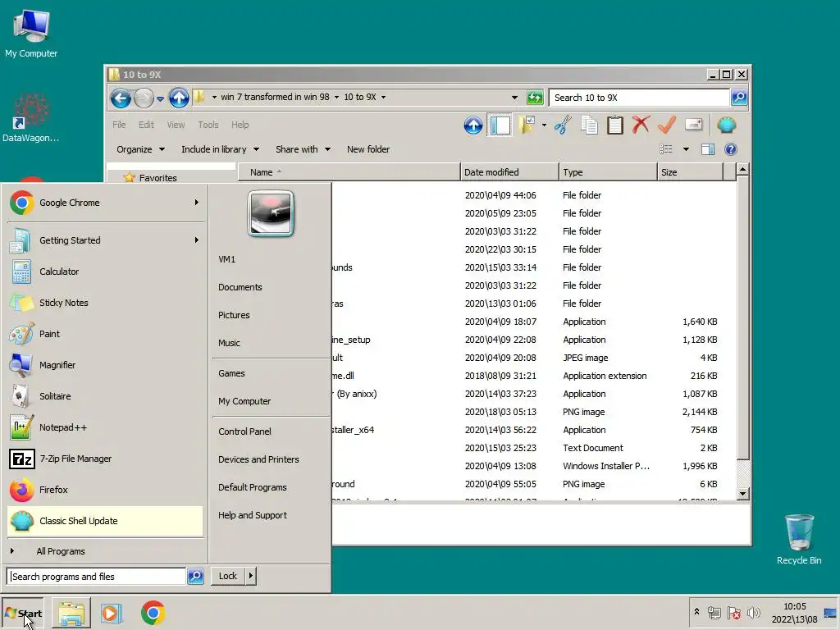Expand the Getting Started submenu arrow

(197, 240)
